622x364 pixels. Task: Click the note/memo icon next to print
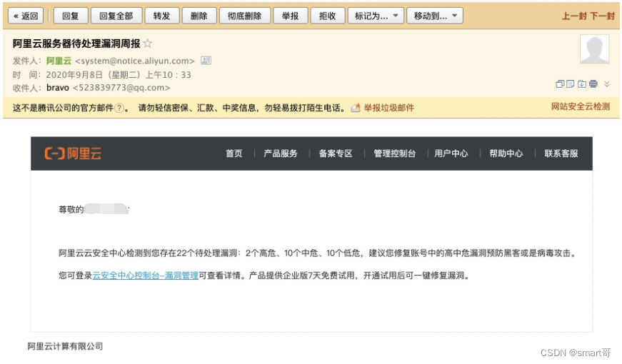pyautogui.click(x=571, y=84)
